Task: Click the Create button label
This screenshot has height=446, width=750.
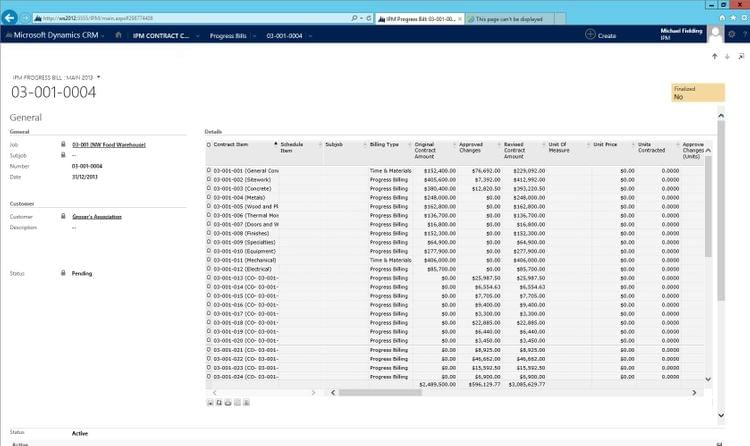Action: point(607,36)
